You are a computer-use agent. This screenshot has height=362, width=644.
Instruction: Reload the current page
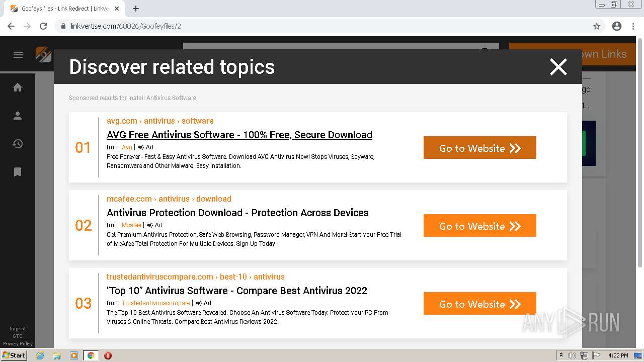43,26
